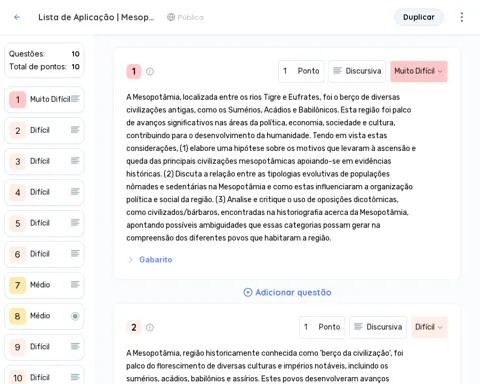Open the three-dot options menu
The width and height of the screenshot is (480, 384).
(x=462, y=17)
